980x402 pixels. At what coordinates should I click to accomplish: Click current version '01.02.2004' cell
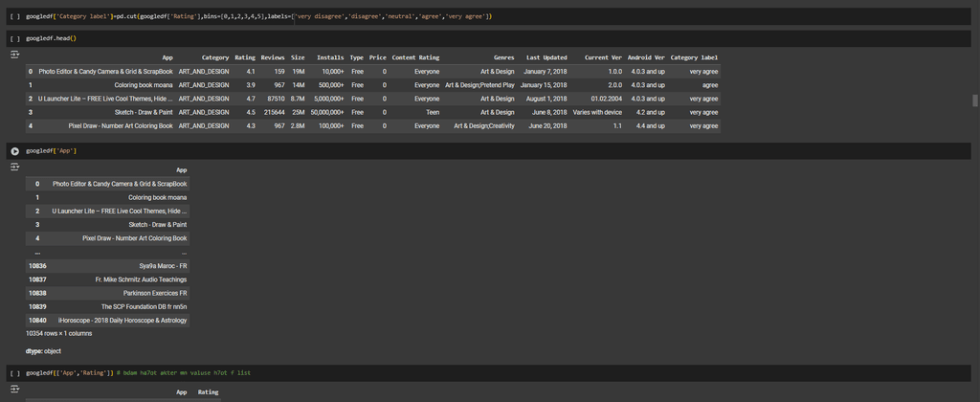point(607,99)
